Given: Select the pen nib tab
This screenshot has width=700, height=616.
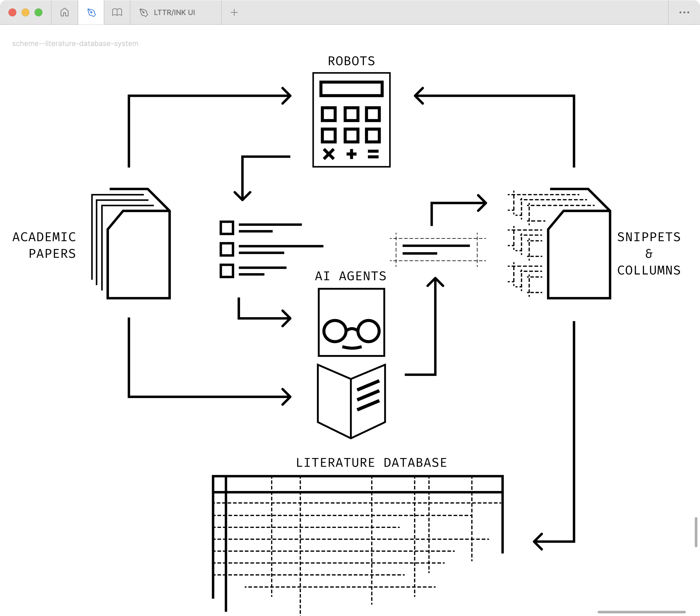Looking at the screenshot, I should click(91, 12).
